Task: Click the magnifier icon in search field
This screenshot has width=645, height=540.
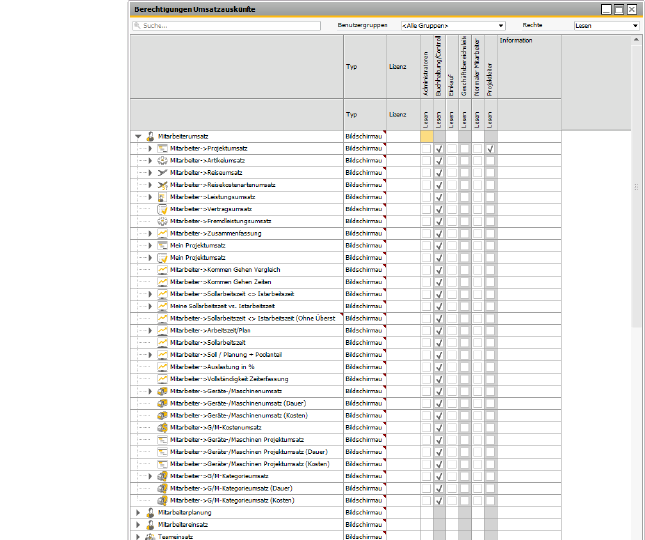Action: tap(137, 25)
